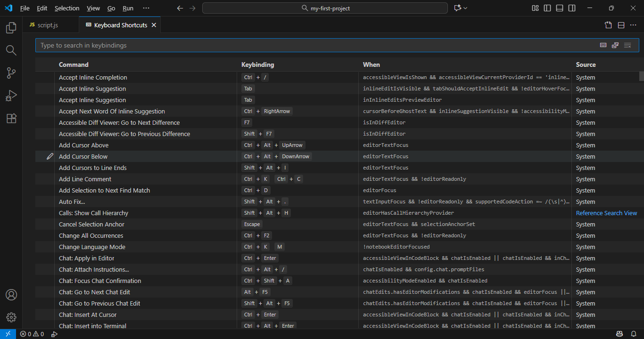Expand the Copilot chat dropdown arrow
This screenshot has height=339, width=644.
(466, 8)
